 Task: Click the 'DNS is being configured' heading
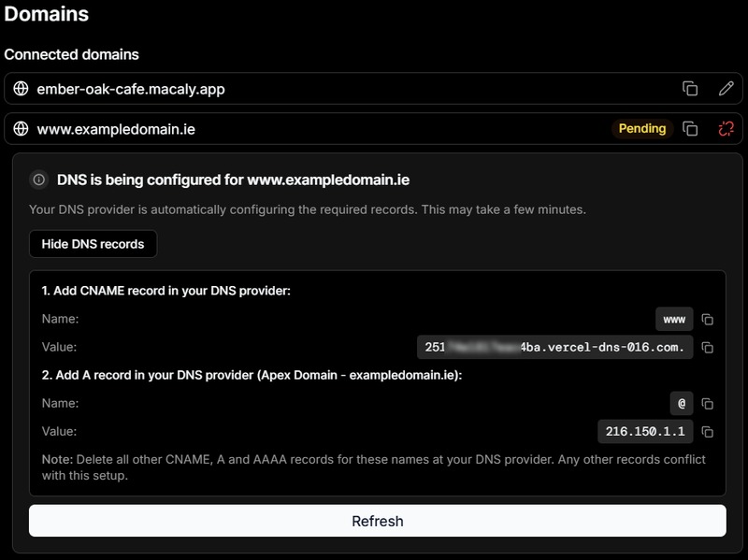coord(233,179)
